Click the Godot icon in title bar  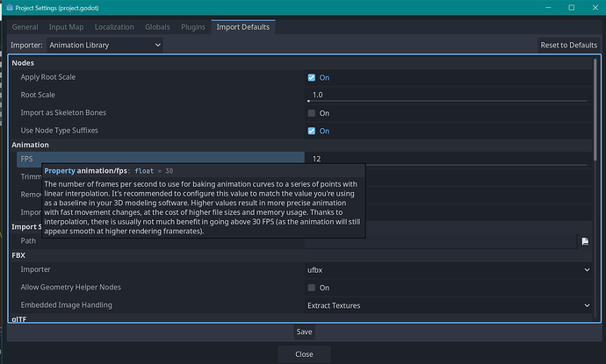point(8,8)
